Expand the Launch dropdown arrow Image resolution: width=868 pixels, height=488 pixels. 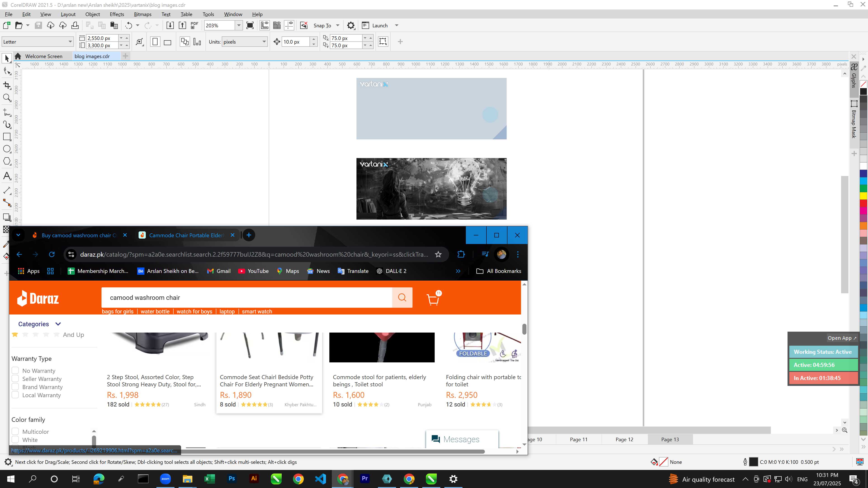click(x=397, y=25)
